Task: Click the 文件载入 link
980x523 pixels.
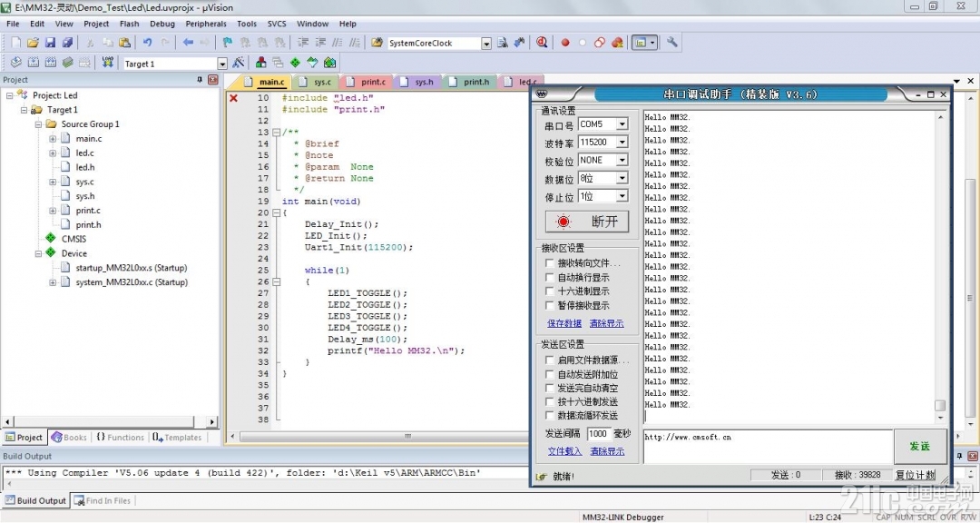Action: click(x=564, y=451)
